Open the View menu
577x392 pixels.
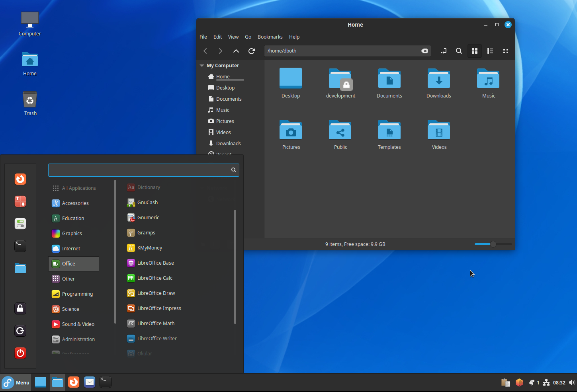click(x=233, y=37)
